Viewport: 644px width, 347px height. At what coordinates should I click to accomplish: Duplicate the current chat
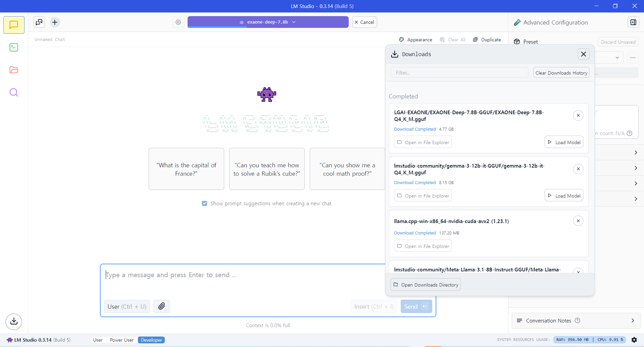click(x=487, y=40)
